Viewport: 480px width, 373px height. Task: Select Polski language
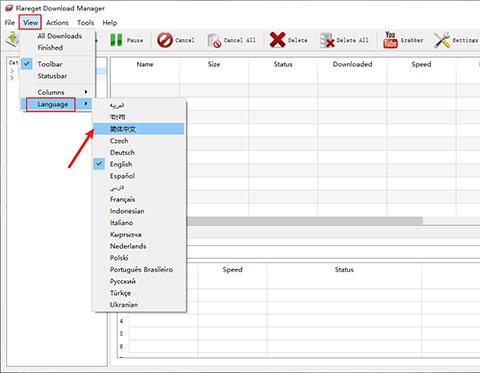coord(139,258)
